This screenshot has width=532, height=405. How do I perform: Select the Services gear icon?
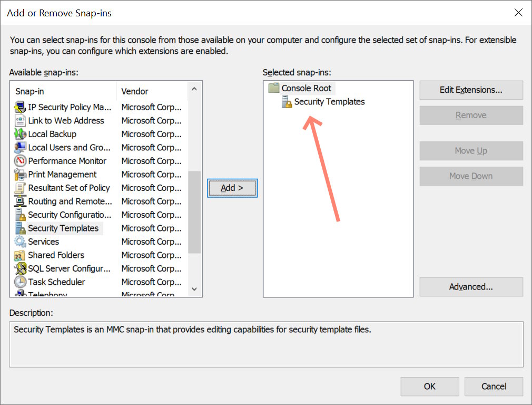pyautogui.click(x=20, y=242)
